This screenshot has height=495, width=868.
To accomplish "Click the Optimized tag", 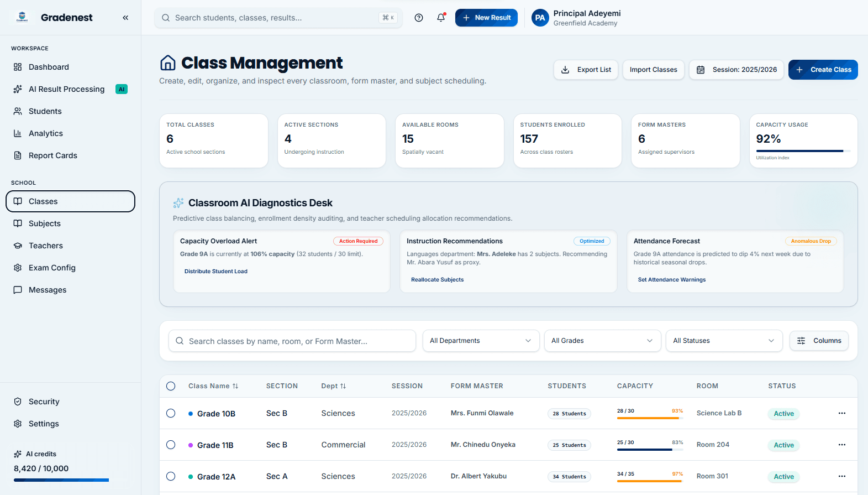I will tap(592, 241).
